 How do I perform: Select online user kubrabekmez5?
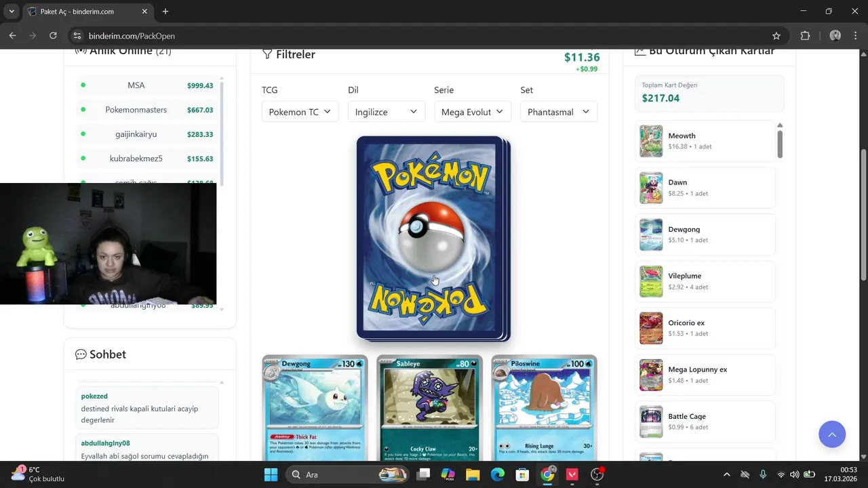coord(147,159)
